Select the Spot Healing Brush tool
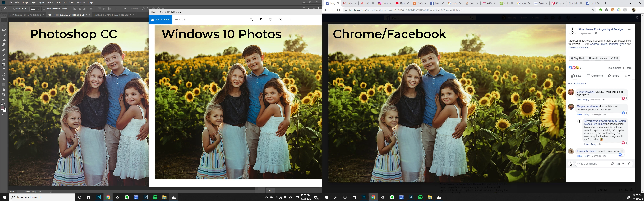Screen dimensions: 644x201 click(4, 45)
